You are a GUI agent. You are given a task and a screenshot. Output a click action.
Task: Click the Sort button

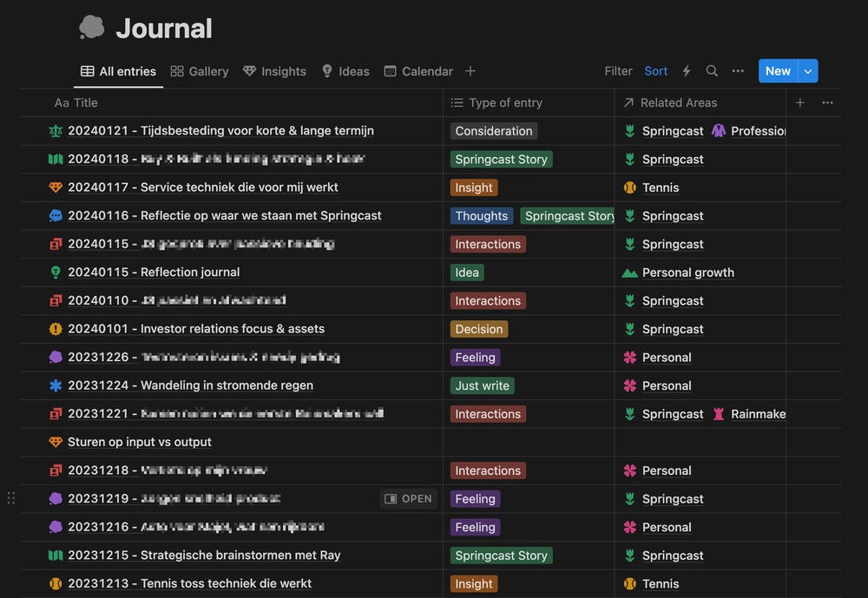pyautogui.click(x=655, y=71)
